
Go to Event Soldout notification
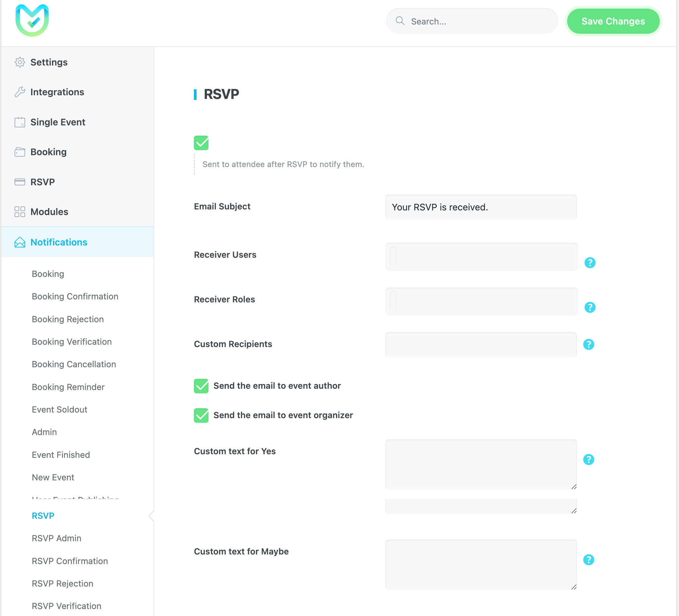click(60, 410)
